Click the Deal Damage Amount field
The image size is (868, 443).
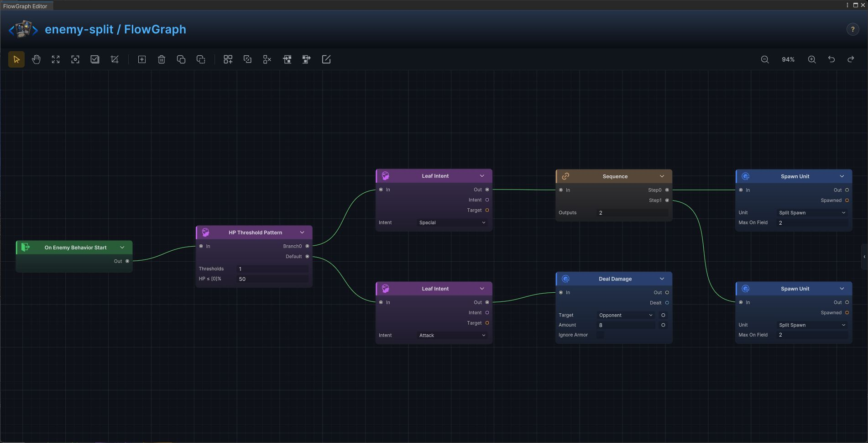(x=626, y=325)
